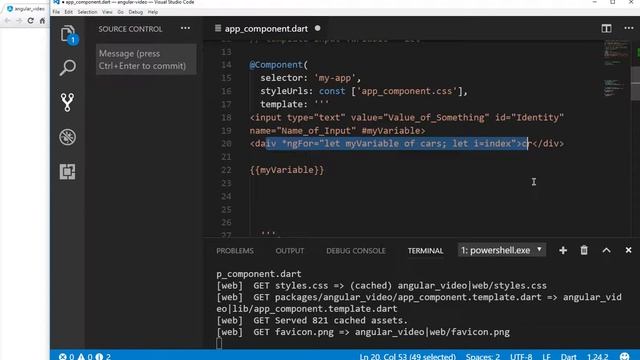Click browser home icon behind VS Code

42,20
